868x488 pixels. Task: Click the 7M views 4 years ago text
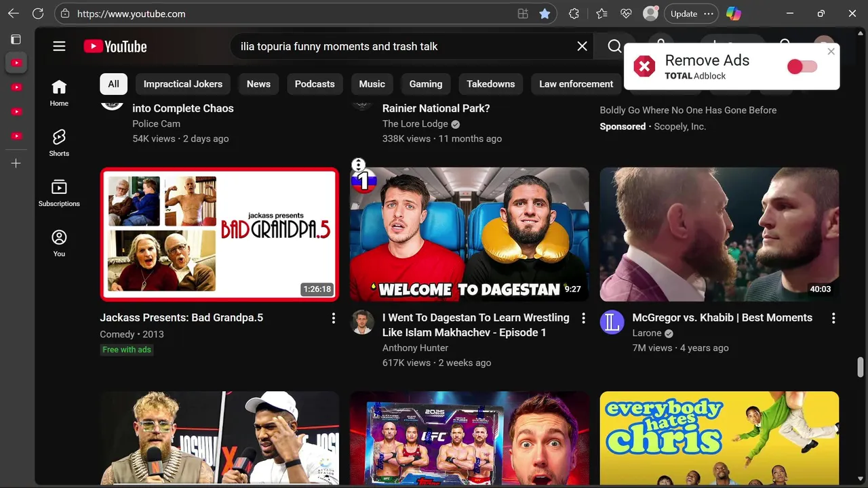[x=680, y=348]
